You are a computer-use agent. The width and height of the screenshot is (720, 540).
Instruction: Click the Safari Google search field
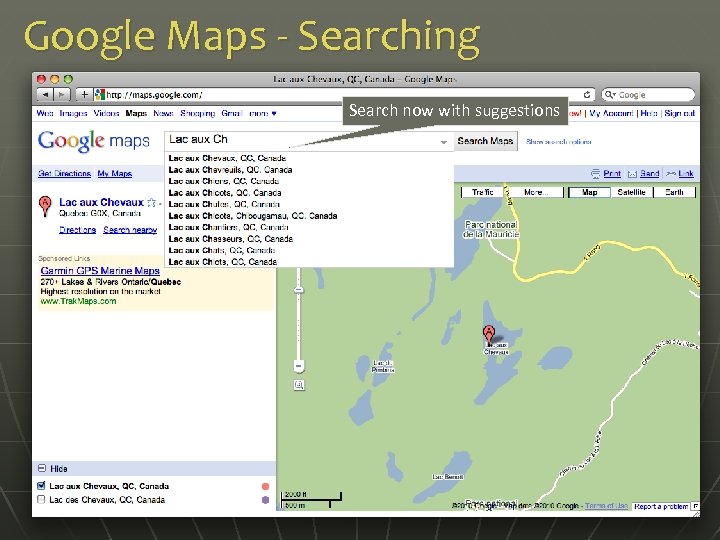pyautogui.click(x=648, y=95)
